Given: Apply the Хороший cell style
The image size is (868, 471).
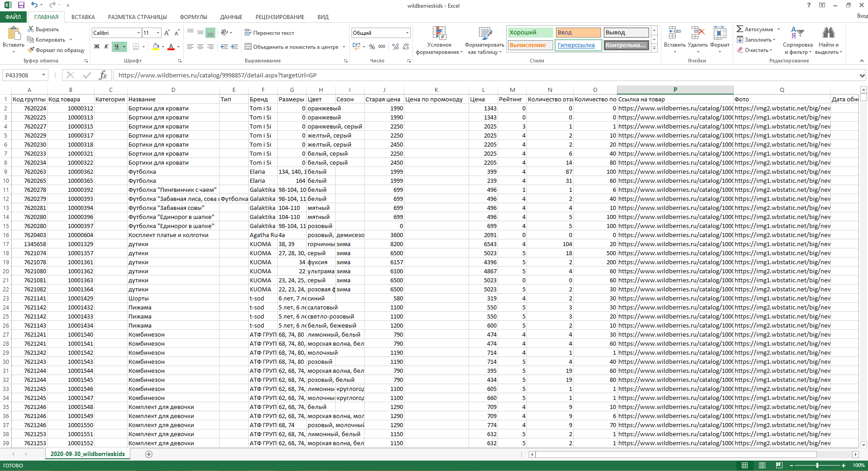Looking at the screenshot, I should coord(530,33).
